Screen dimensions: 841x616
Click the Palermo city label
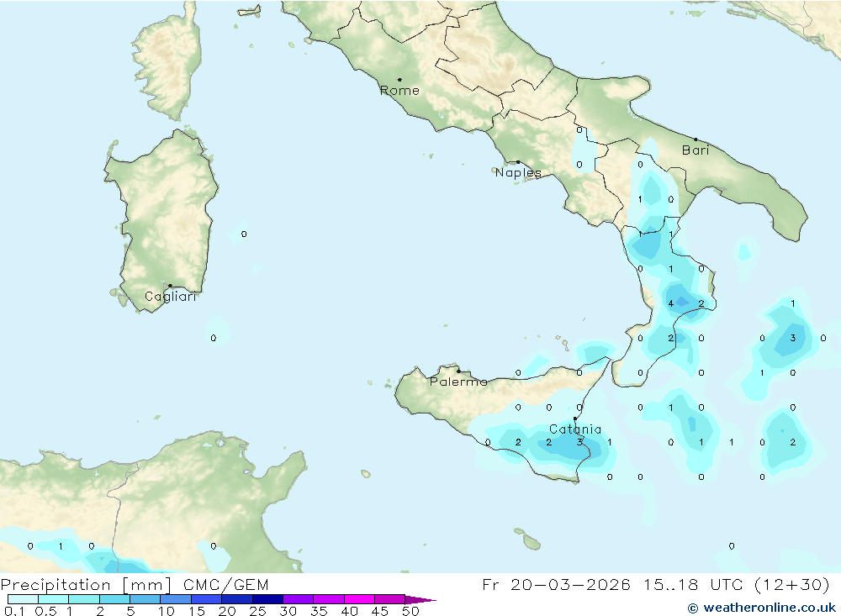click(x=458, y=382)
